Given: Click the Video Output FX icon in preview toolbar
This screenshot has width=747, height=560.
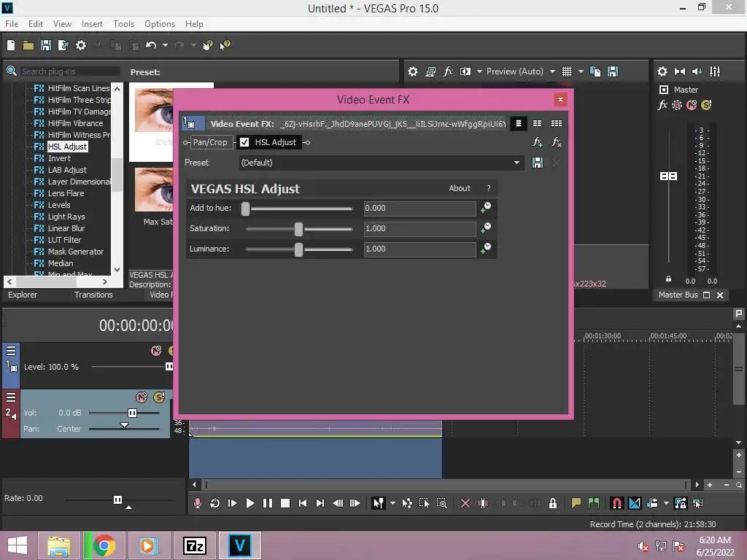Looking at the screenshot, I should point(448,71).
